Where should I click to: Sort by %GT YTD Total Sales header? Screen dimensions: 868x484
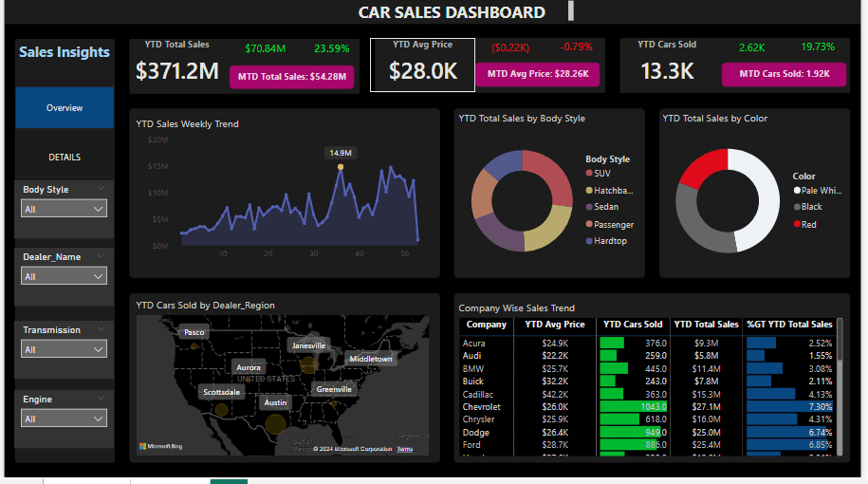[789, 325]
